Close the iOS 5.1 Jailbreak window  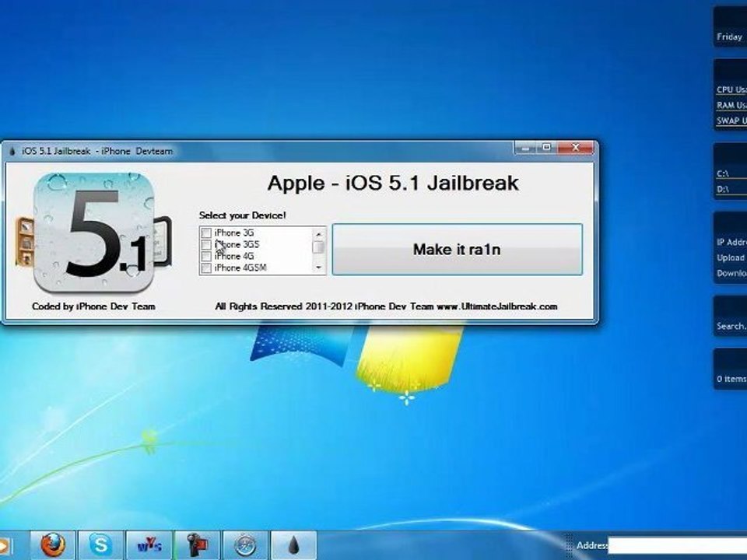tap(576, 148)
